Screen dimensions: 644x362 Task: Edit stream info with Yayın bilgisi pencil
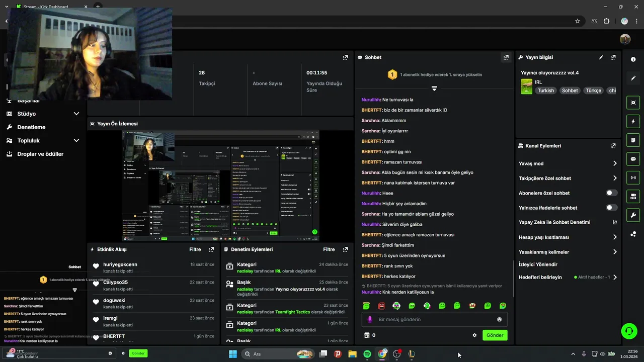pyautogui.click(x=601, y=57)
